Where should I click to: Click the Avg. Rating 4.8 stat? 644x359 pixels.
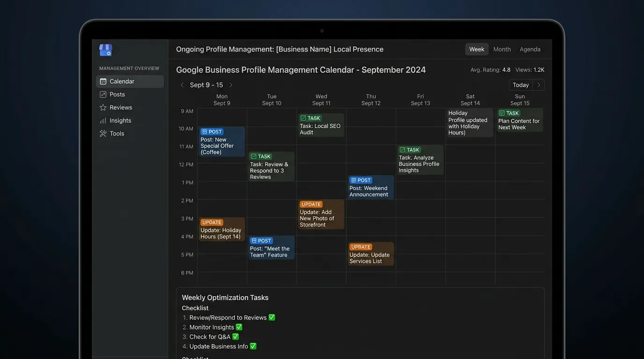pyautogui.click(x=490, y=70)
